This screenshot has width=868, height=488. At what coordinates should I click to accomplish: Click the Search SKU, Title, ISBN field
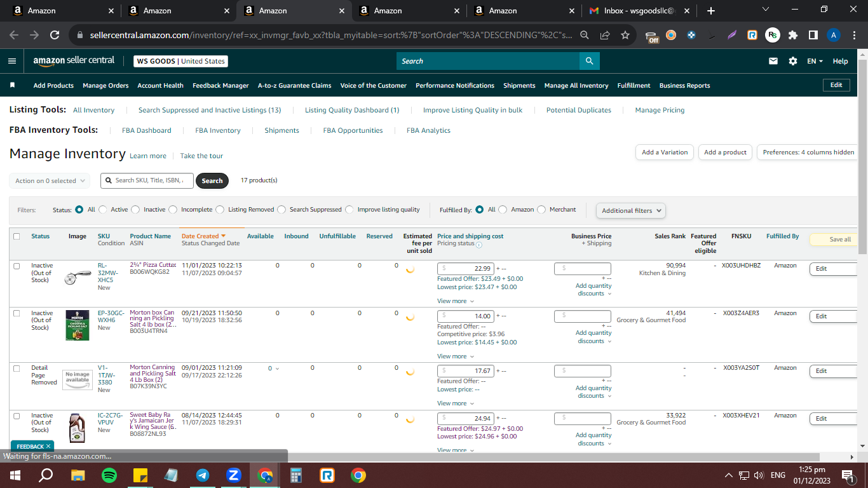point(147,180)
